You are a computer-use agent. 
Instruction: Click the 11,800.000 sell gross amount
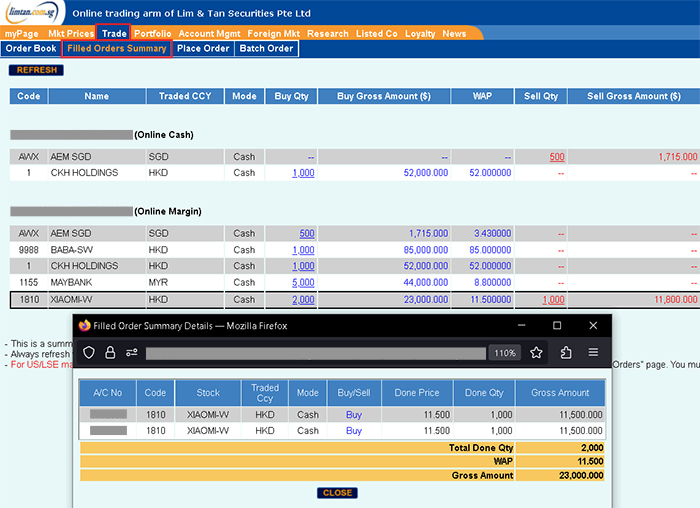click(x=675, y=300)
